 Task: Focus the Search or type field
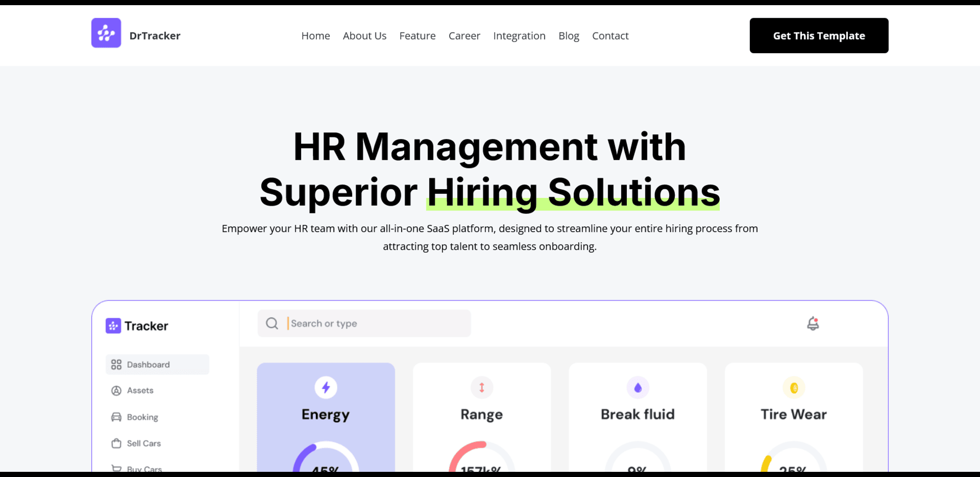click(377, 324)
